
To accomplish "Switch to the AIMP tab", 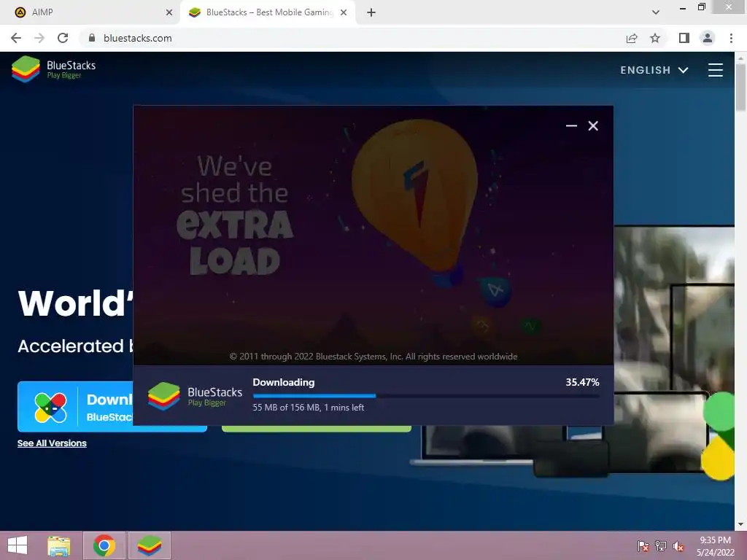I will pos(90,12).
